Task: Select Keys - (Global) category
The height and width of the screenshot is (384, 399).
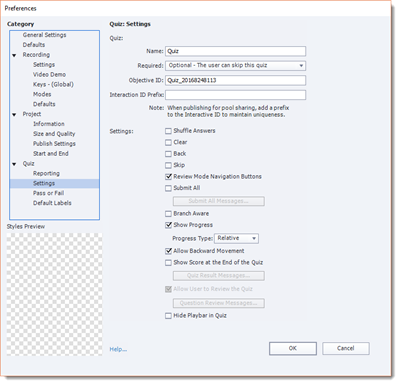Action: (53, 84)
